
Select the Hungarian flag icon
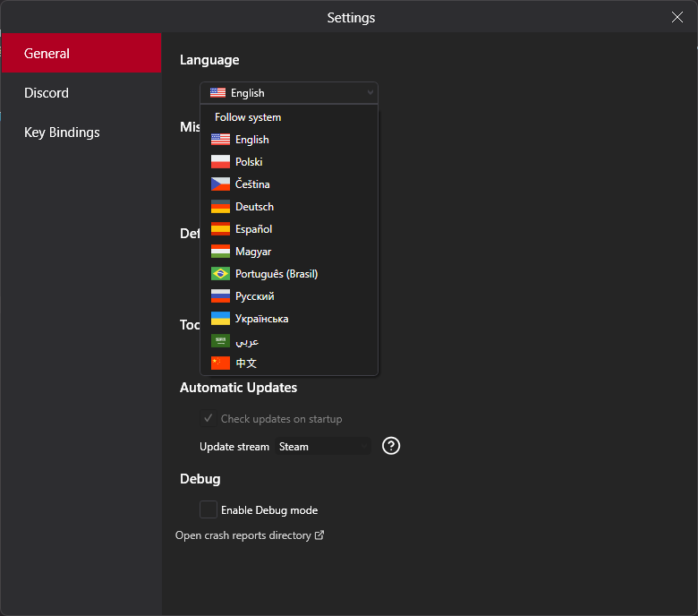pyautogui.click(x=220, y=252)
